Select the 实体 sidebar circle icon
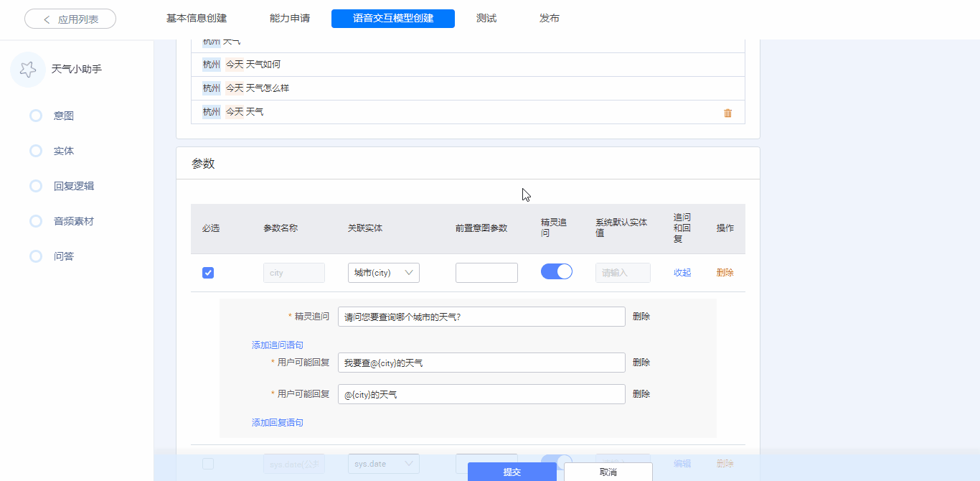980x481 pixels. pyautogui.click(x=36, y=151)
